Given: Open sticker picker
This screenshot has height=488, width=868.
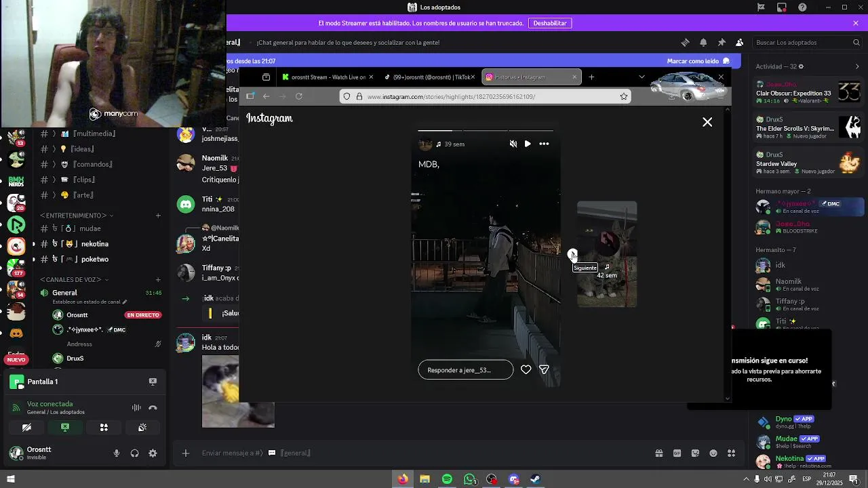Looking at the screenshot, I should (x=695, y=453).
